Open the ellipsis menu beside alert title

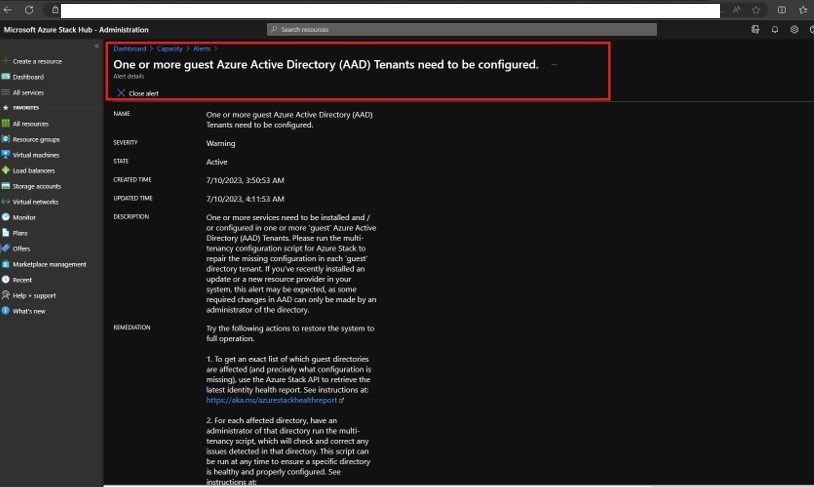point(554,64)
